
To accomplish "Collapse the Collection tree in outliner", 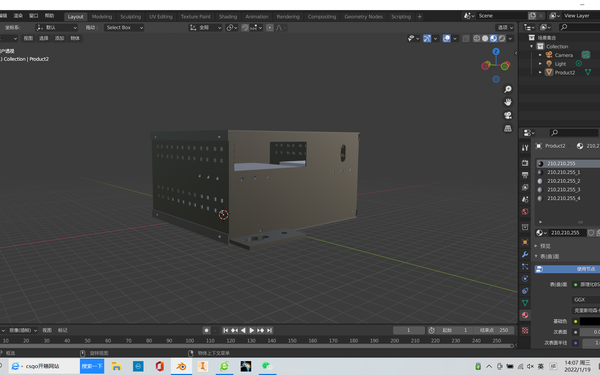I will [x=532, y=46].
